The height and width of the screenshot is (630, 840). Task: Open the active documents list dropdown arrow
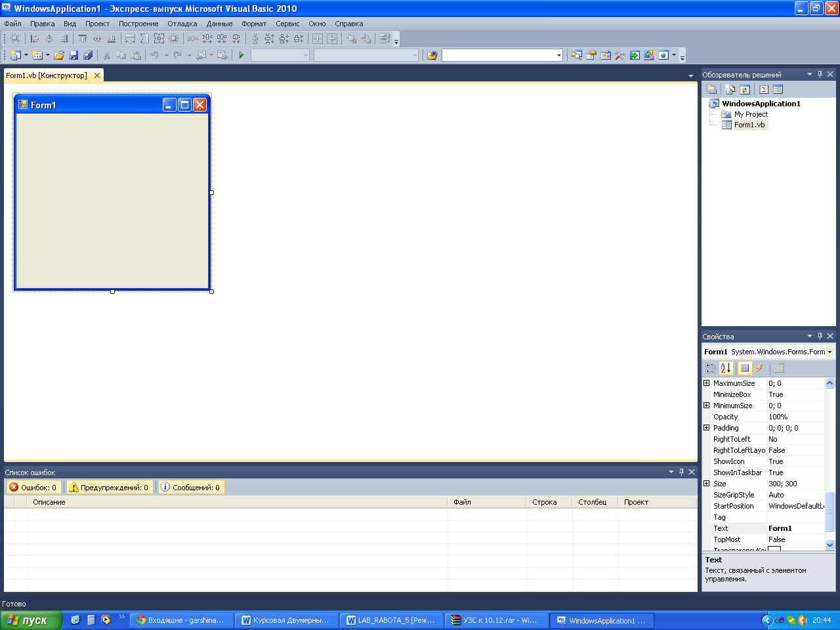pyautogui.click(x=691, y=76)
